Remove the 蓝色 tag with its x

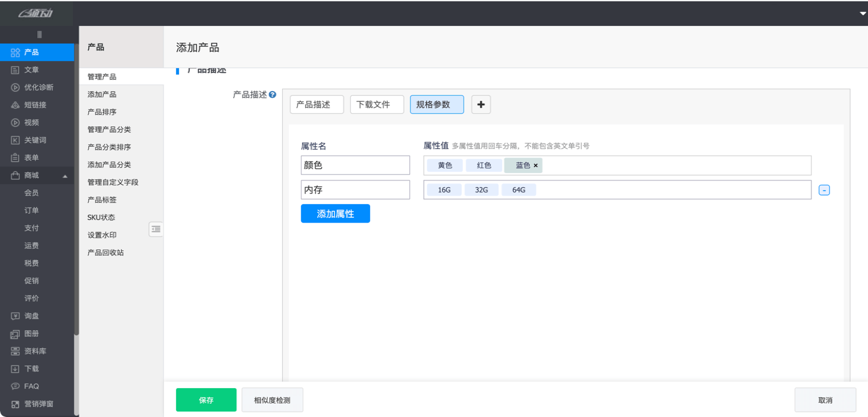click(535, 165)
